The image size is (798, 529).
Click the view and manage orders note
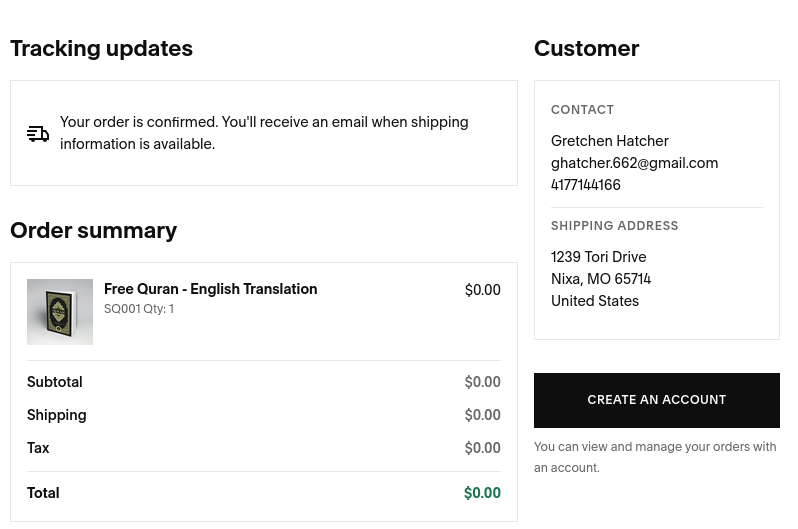coord(655,457)
